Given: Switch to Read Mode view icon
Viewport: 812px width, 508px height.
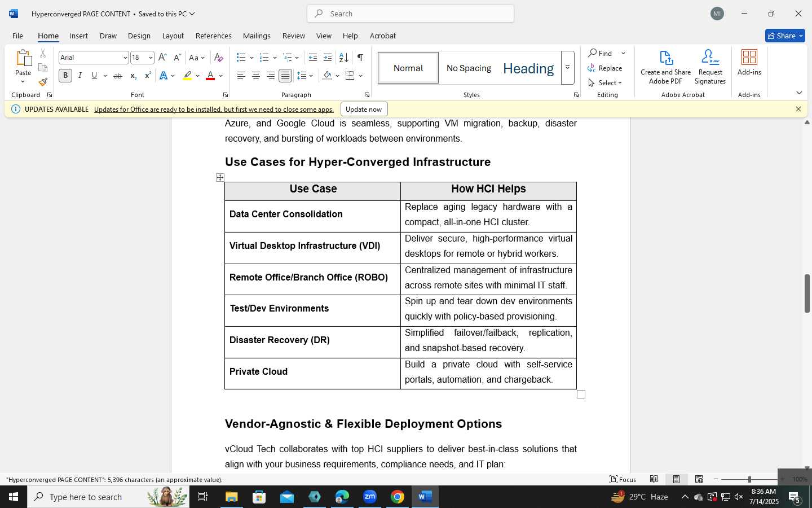Looking at the screenshot, I should click(654, 479).
